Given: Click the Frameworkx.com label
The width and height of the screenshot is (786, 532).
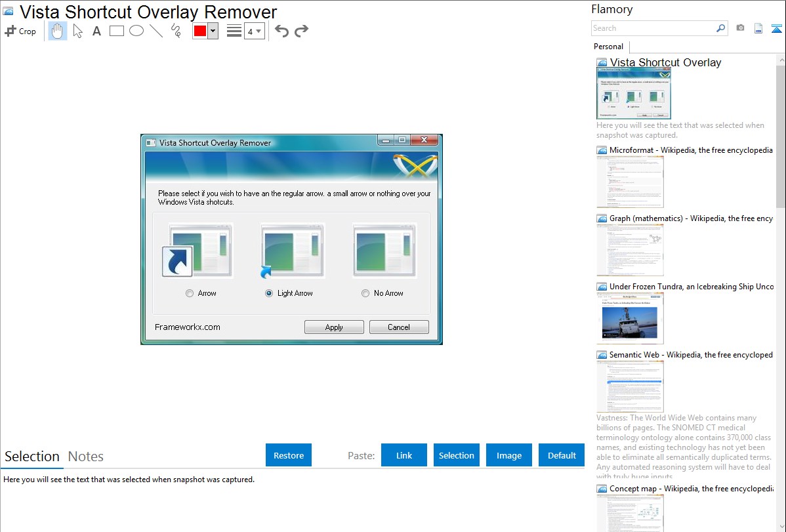Looking at the screenshot, I should pyautogui.click(x=188, y=327).
